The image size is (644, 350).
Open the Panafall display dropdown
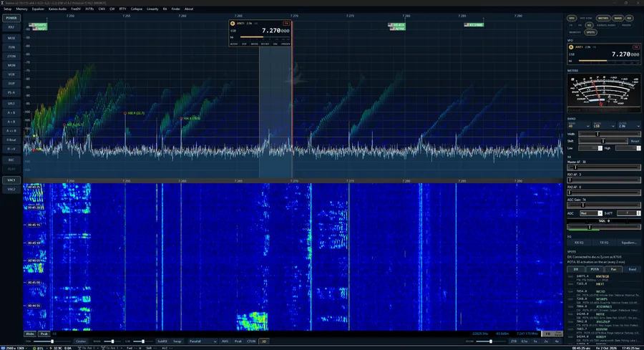pos(203,341)
